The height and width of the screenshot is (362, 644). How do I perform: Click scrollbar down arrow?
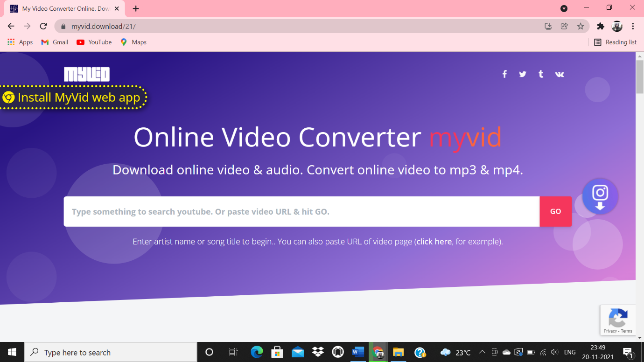point(640,338)
